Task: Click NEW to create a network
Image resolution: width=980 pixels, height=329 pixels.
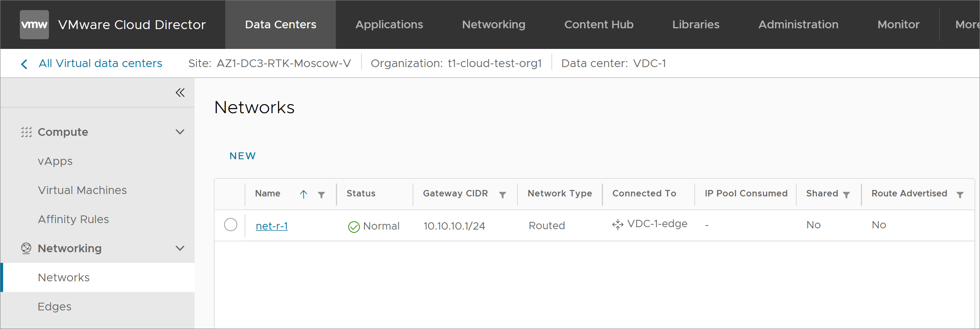Action: pos(243,156)
